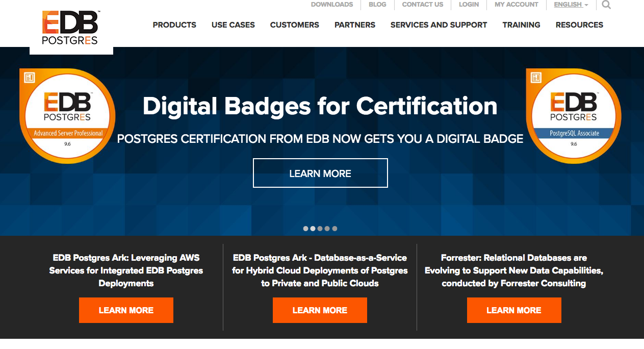Click Learn More under Leveraging AWS Services
The height and width of the screenshot is (349, 644).
click(x=126, y=310)
